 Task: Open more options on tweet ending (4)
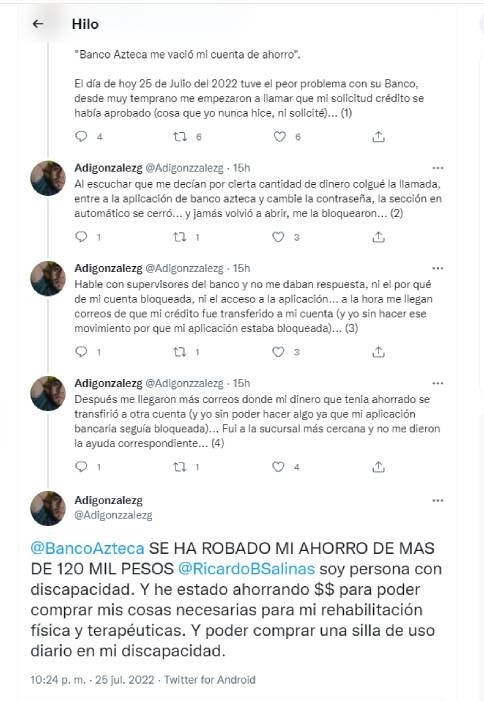coord(438,383)
